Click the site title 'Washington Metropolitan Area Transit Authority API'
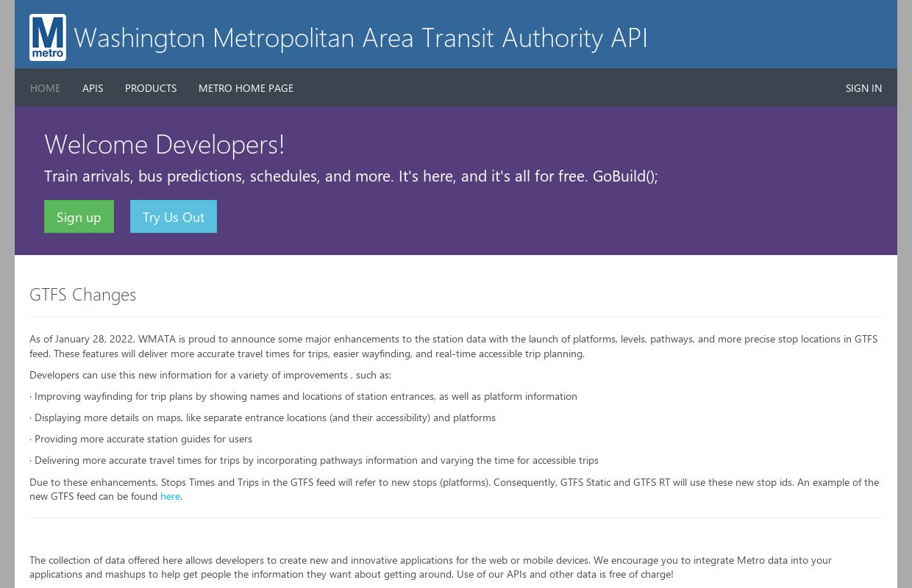Viewport: 912px width, 588px height. coord(360,38)
